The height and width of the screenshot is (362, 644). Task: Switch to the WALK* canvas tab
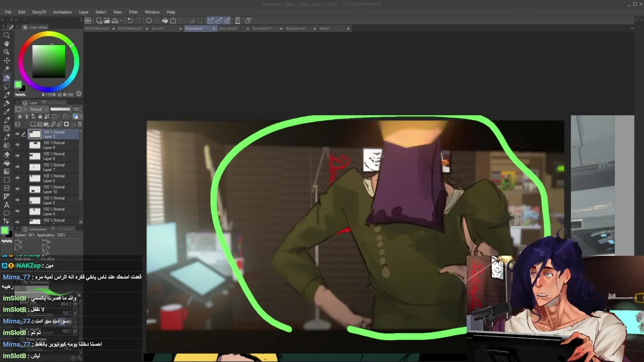(325, 29)
